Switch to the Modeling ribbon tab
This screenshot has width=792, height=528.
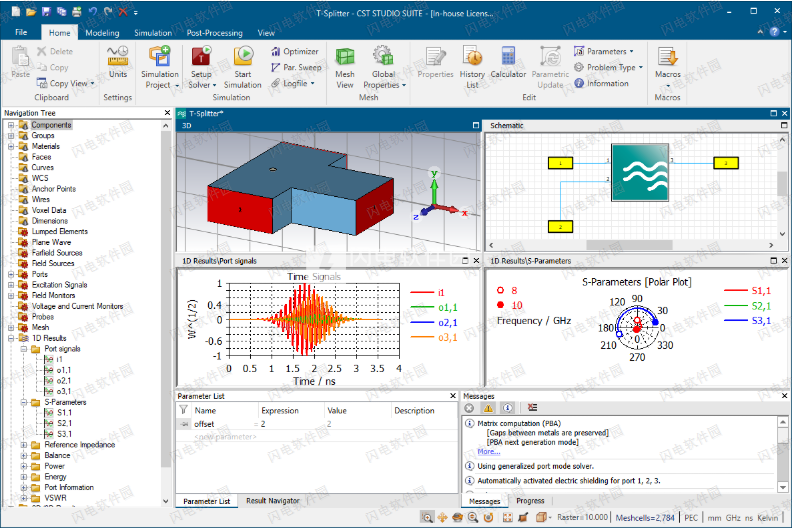102,32
